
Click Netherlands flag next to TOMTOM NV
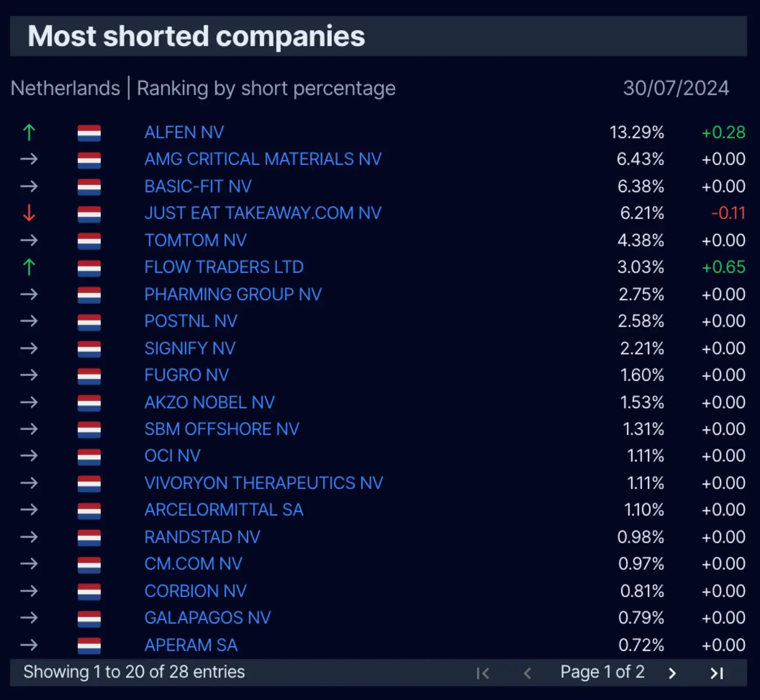[x=89, y=240]
